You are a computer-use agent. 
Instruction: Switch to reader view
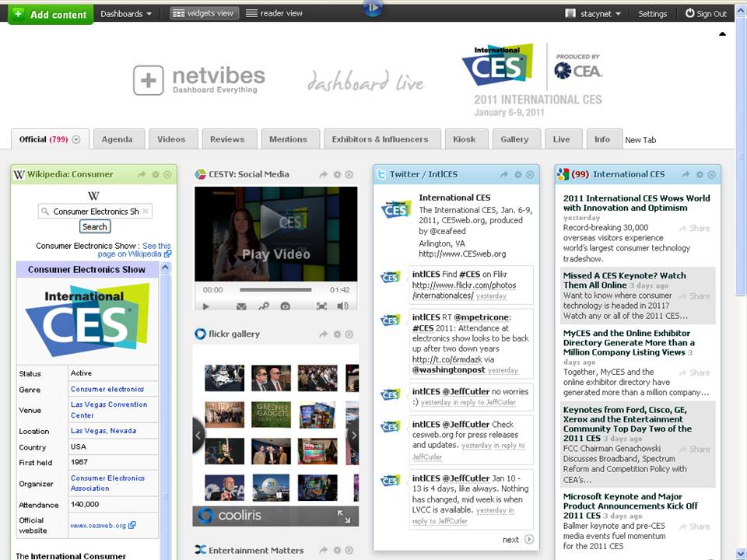[273, 13]
